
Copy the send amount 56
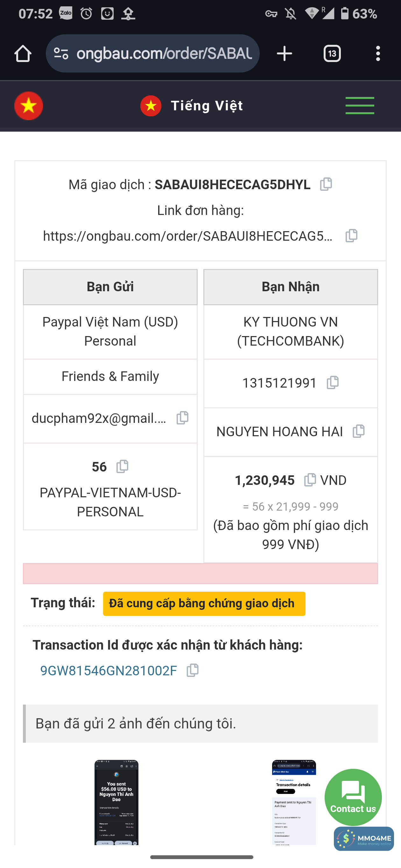[x=122, y=467]
